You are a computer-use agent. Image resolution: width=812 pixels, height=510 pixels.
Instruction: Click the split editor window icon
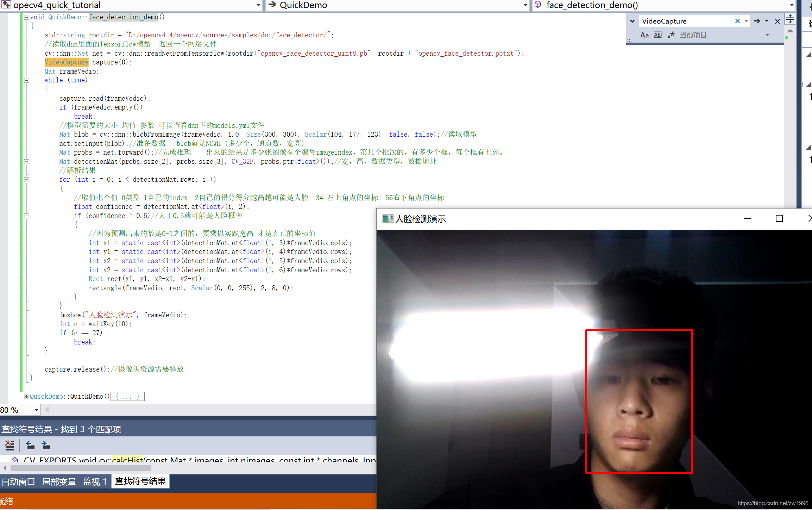coord(790,19)
